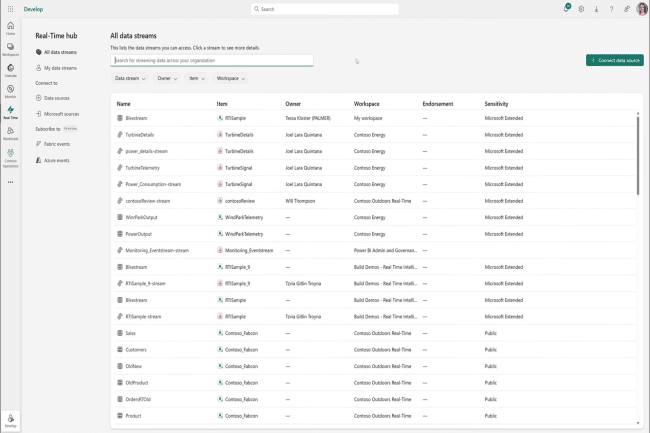The image size is (650, 433).
Task: Click the table vertical scrollbar thumb
Action: (638, 155)
